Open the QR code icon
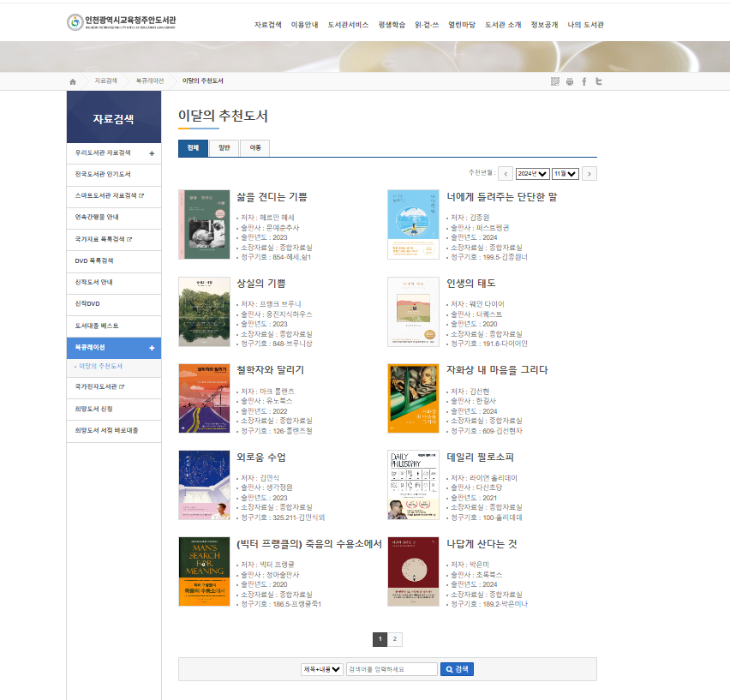The image size is (730, 700). coord(555,81)
